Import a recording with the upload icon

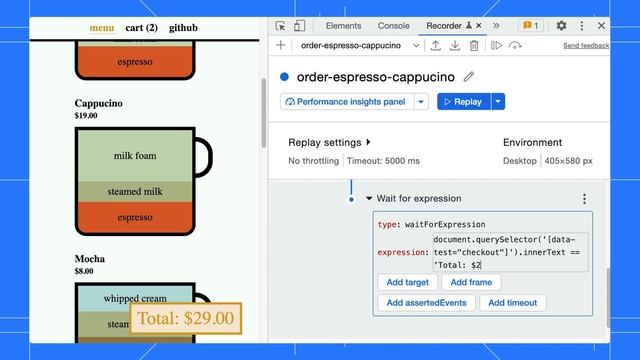(436, 45)
